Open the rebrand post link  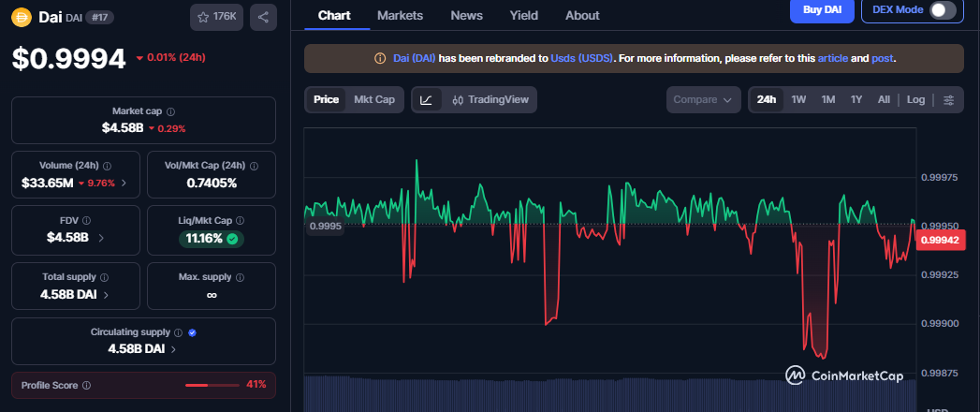coord(884,58)
